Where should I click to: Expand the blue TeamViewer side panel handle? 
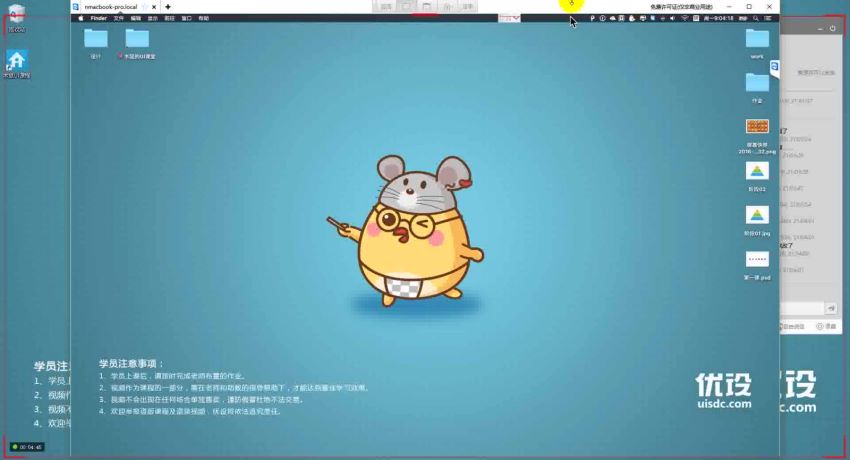click(x=775, y=67)
